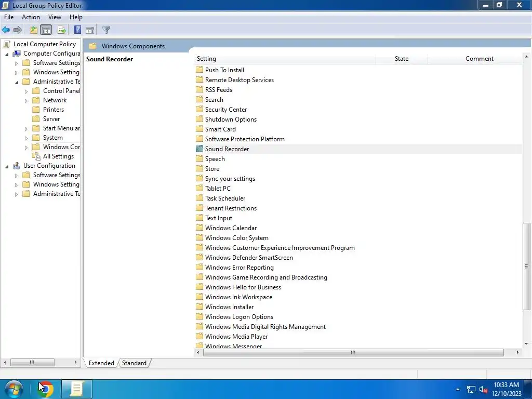Screen dimensions: 532x399
Task: Select Windows Error Reporting folder
Action: [239, 268]
